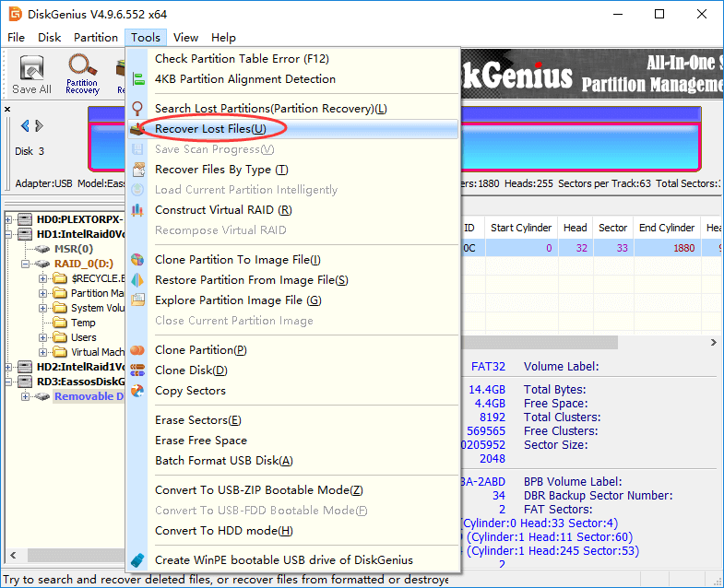
Task: Expand the Users folder in tree
Action: point(42,337)
